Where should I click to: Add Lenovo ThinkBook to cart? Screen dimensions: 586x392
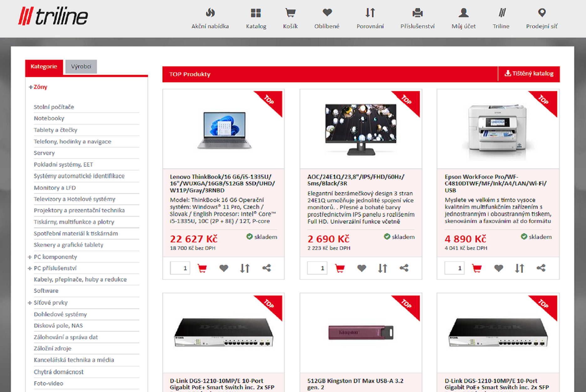tap(202, 268)
